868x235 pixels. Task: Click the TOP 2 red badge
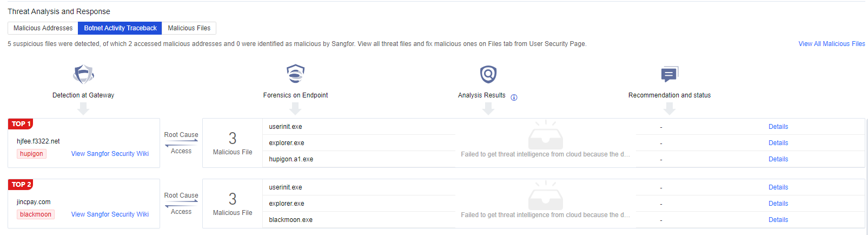pyautogui.click(x=21, y=185)
